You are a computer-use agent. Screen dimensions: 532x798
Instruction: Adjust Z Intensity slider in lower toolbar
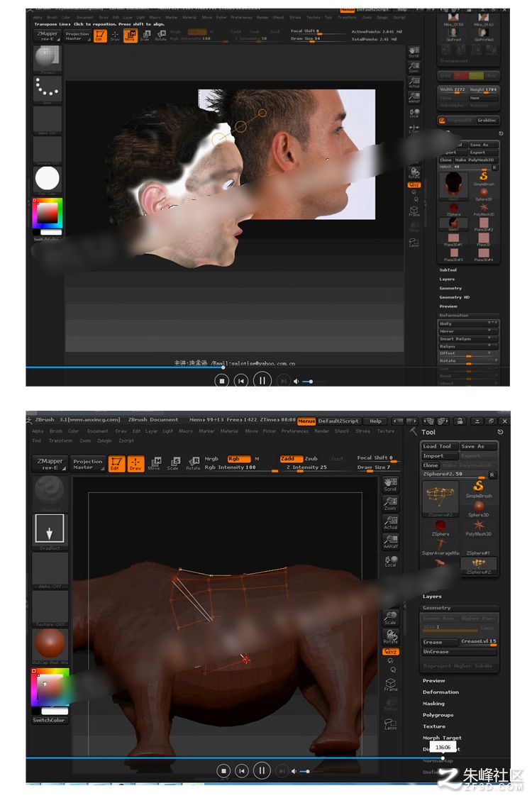tap(316, 467)
